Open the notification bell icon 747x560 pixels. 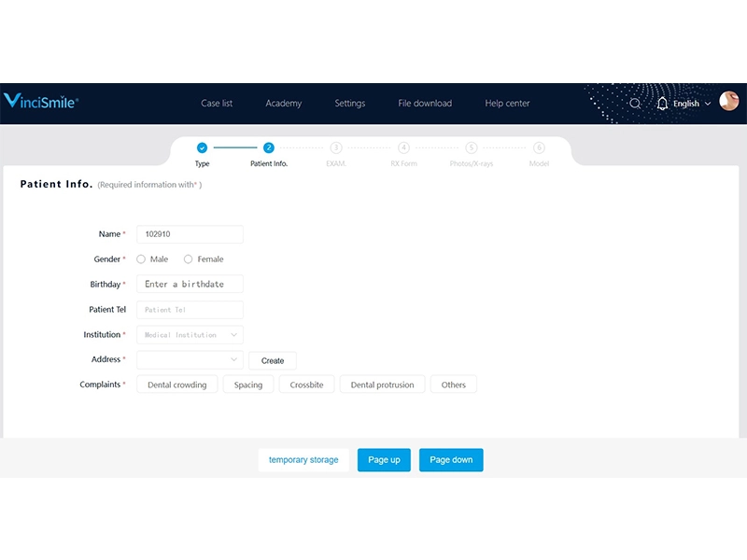(x=662, y=104)
